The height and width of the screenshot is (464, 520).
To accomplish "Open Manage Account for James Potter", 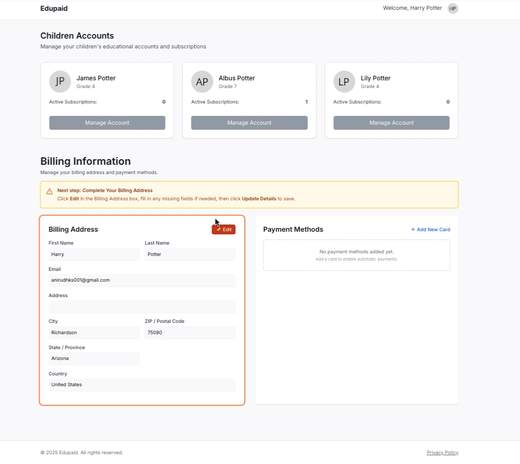I will pyautogui.click(x=107, y=123).
